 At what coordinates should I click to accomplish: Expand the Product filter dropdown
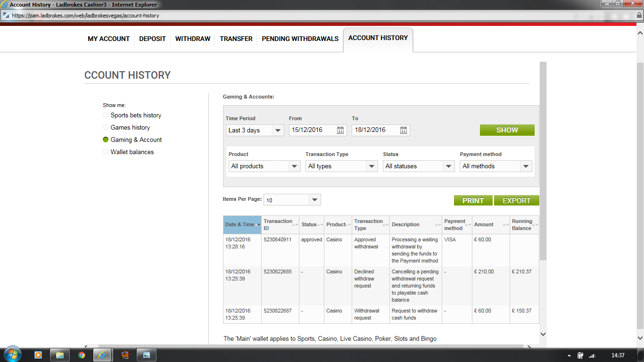264,166
